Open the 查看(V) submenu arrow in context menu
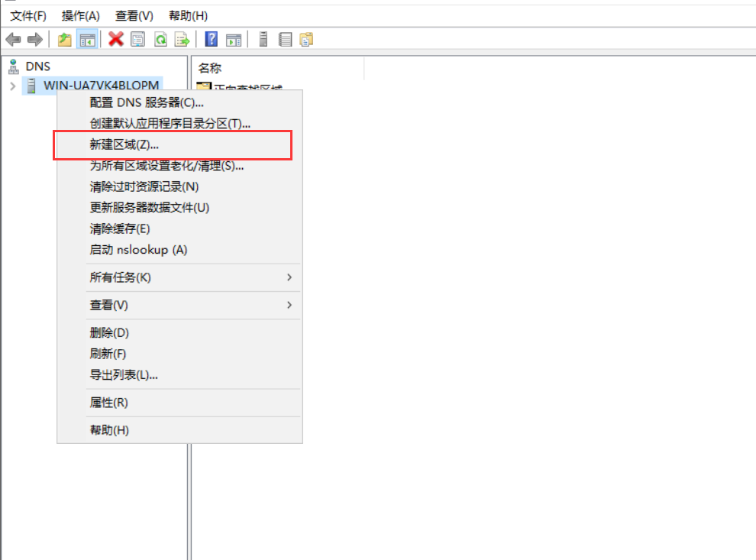This screenshot has height=560, width=756. point(289,305)
